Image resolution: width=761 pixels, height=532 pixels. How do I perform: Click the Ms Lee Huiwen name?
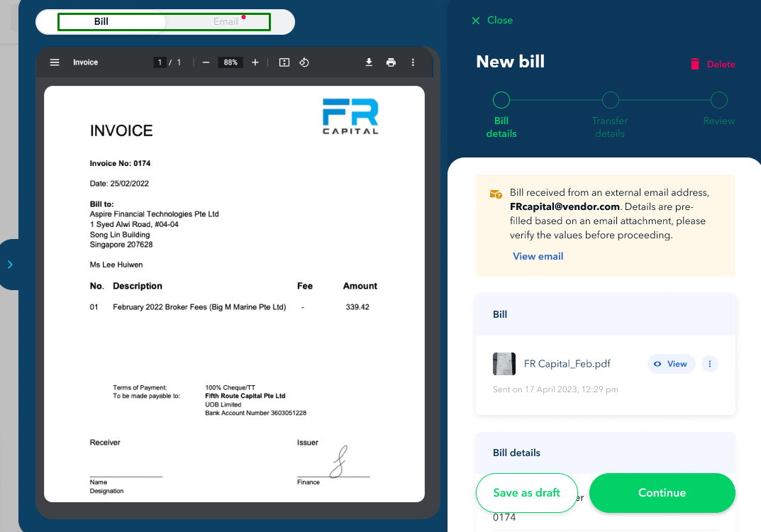tap(116, 265)
